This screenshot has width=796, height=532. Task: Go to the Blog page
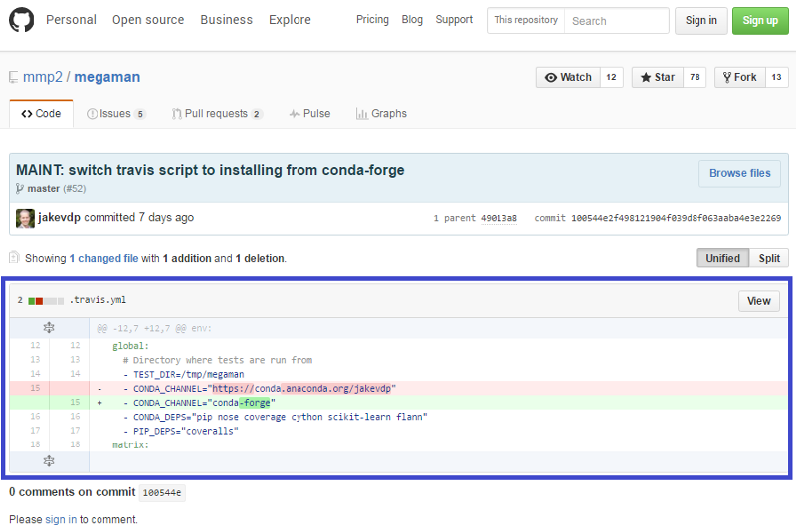click(412, 19)
